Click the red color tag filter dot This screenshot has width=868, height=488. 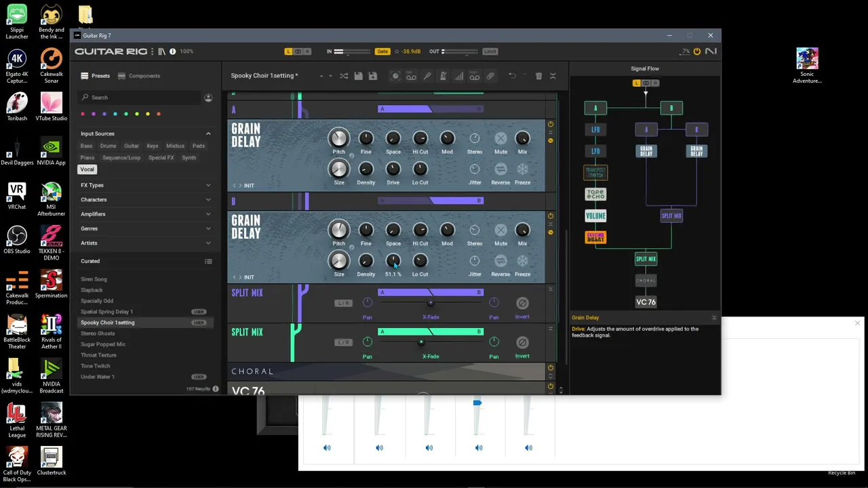pyautogui.click(x=83, y=114)
